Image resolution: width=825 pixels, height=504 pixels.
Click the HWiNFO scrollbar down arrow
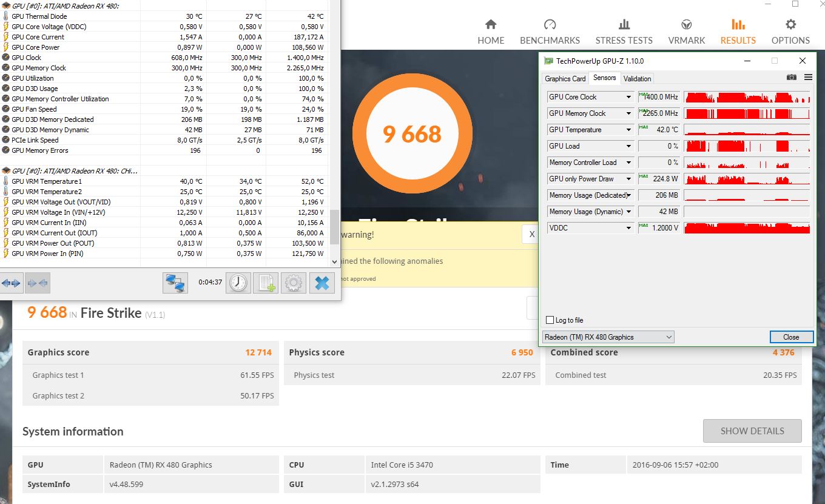334,261
